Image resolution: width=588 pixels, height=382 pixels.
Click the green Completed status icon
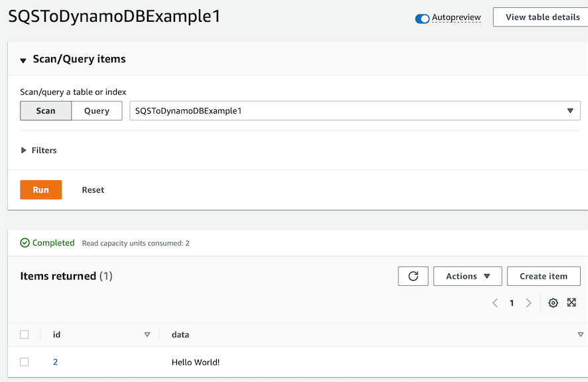pos(25,243)
